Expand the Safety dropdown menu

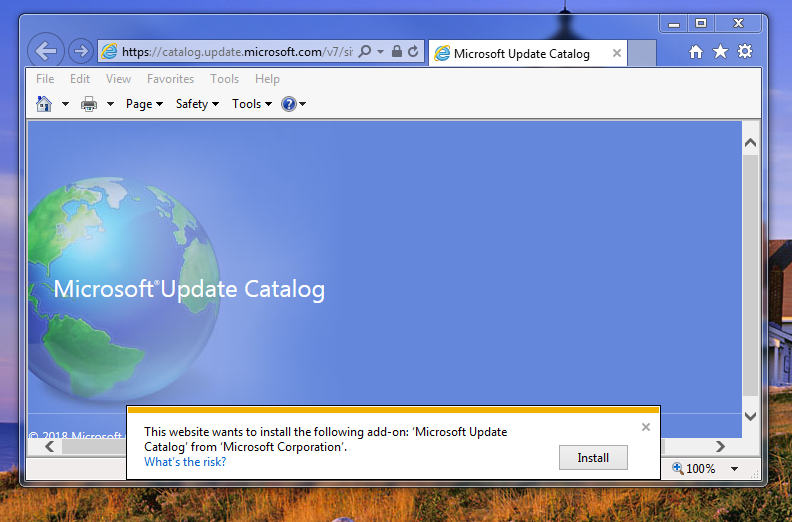point(197,104)
